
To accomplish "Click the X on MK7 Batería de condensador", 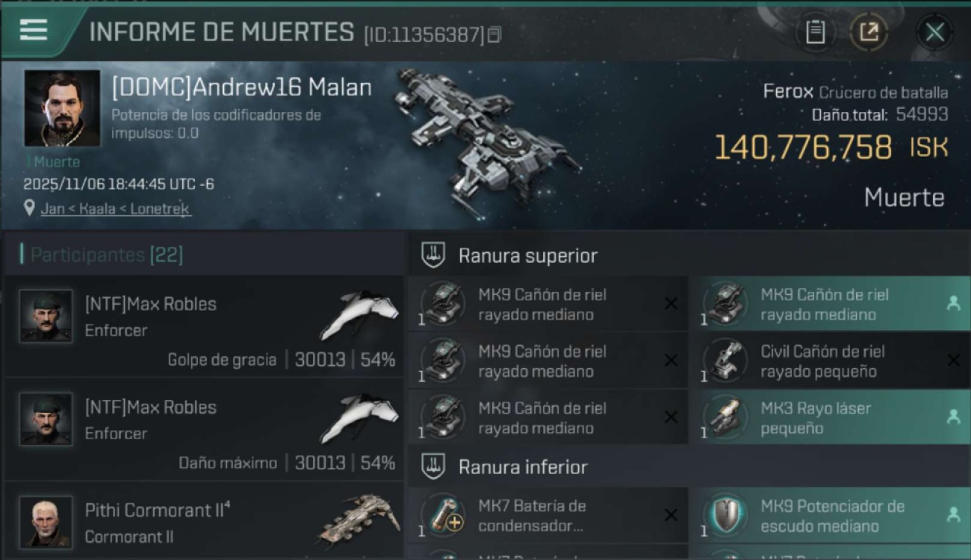I will tap(671, 515).
